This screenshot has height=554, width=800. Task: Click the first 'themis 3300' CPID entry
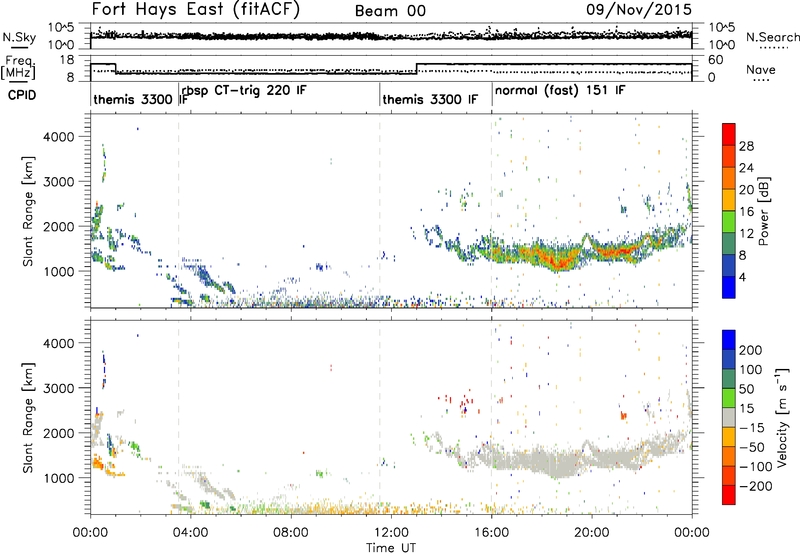tap(133, 99)
